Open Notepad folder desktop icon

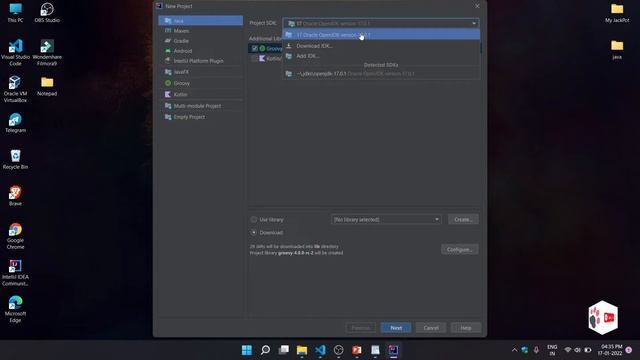tap(47, 87)
